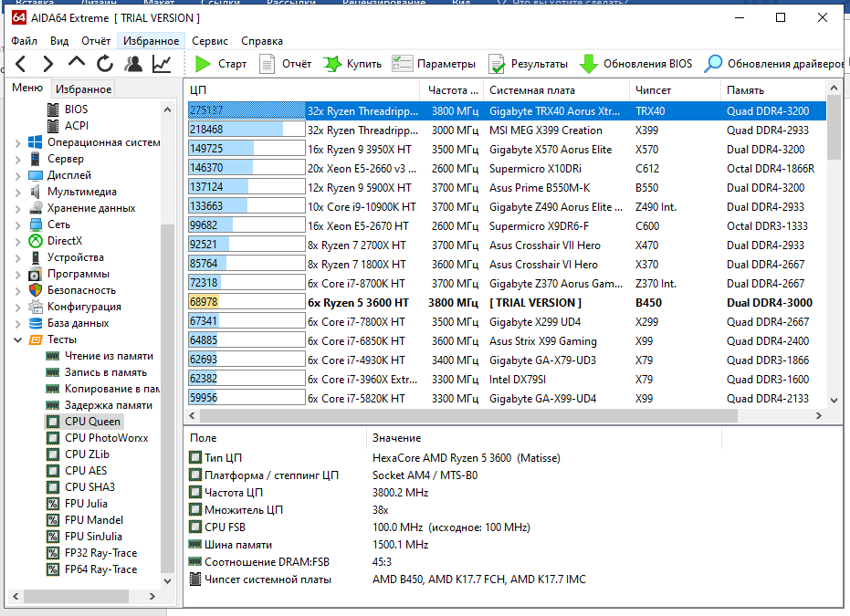Image resolution: width=850 pixels, height=616 pixels.
Task: Click the Refresh icon in toolbar
Action: (x=105, y=64)
